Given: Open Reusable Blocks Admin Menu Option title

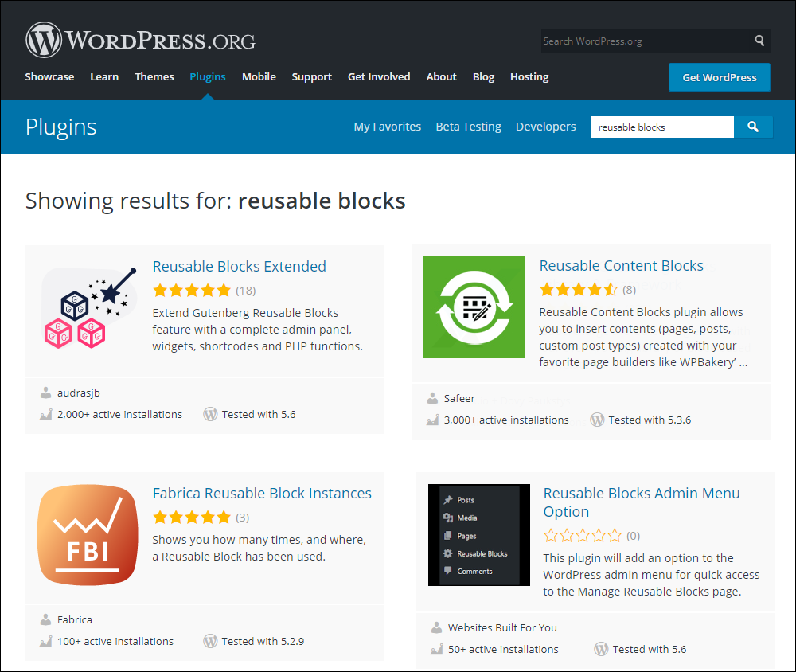Looking at the screenshot, I should pos(642,502).
